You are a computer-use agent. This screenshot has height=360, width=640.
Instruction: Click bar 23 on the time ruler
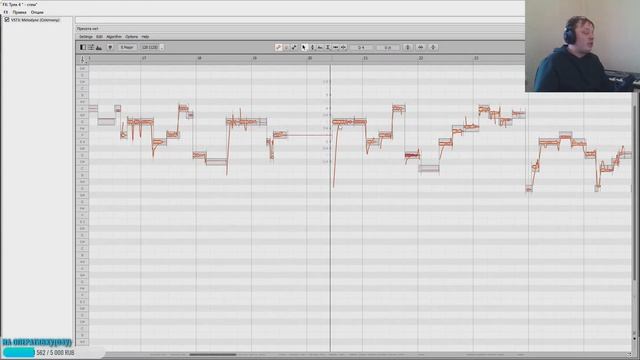tap(476, 58)
